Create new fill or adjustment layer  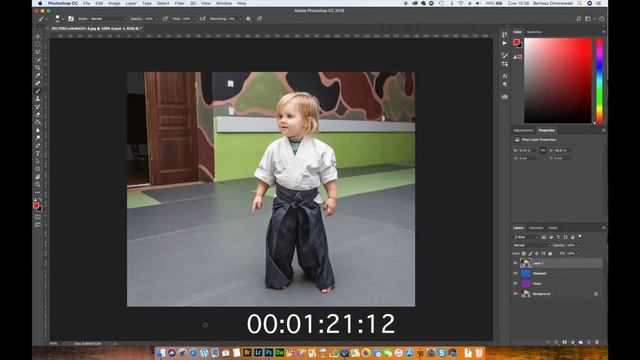coord(573,342)
